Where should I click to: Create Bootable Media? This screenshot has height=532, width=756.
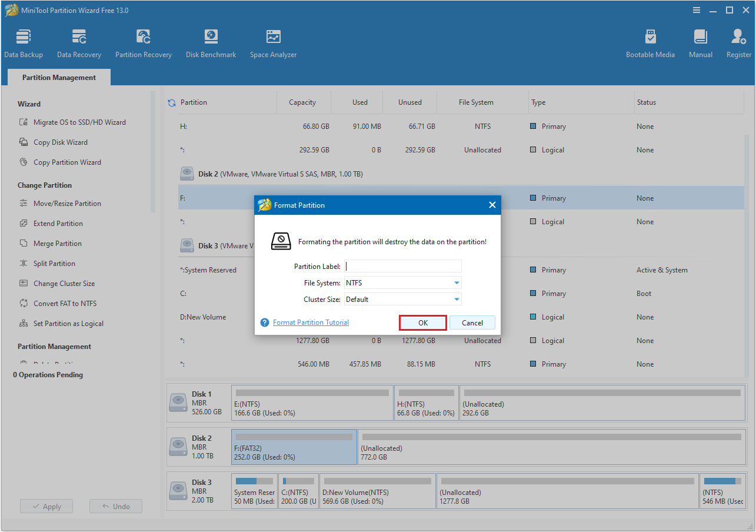coord(650,41)
